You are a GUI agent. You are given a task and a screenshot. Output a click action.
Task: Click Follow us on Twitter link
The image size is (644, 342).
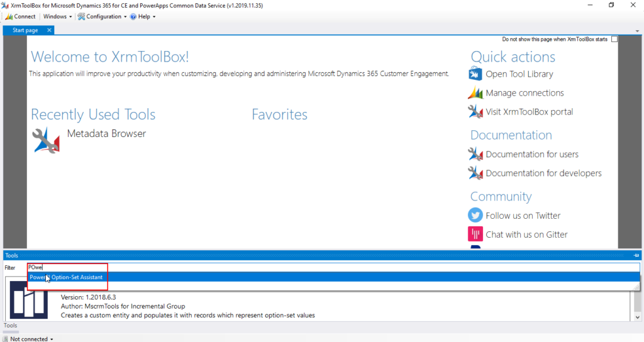click(523, 216)
